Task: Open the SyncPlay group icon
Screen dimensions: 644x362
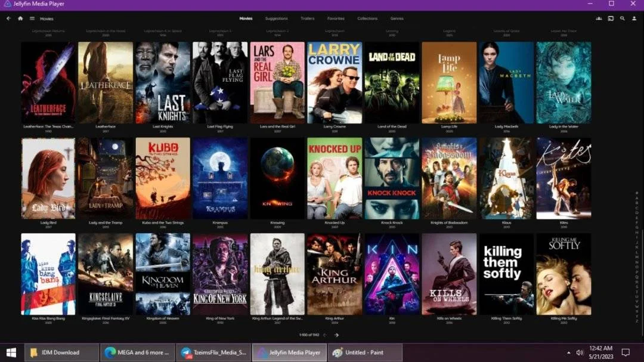Action: click(599, 18)
